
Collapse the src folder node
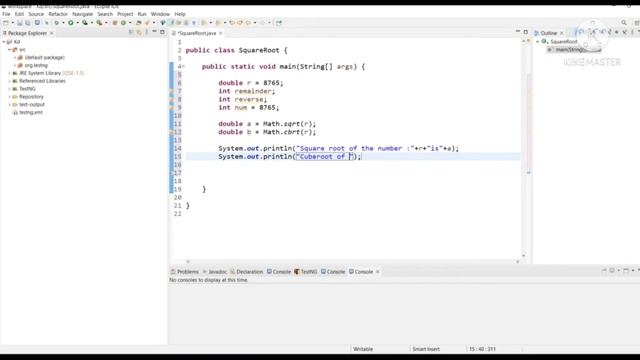[x=9, y=49]
